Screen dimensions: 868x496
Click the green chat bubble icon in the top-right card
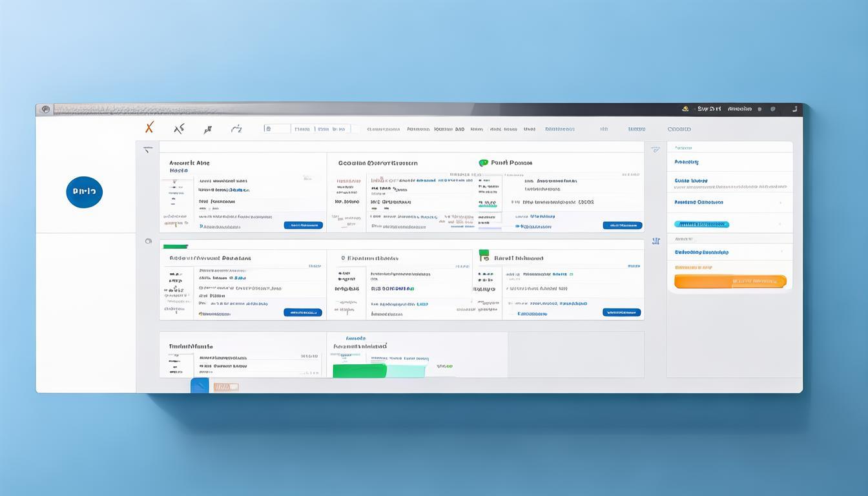tap(483, 163)
